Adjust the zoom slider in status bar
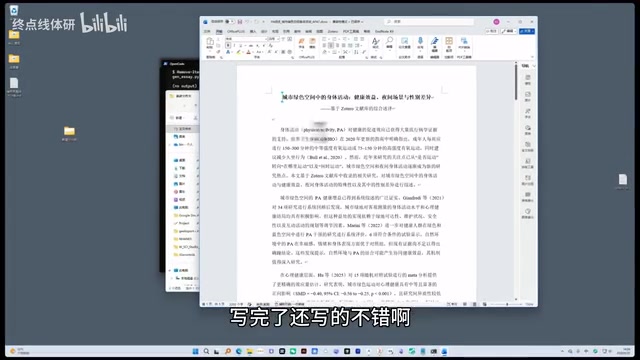 507,304
